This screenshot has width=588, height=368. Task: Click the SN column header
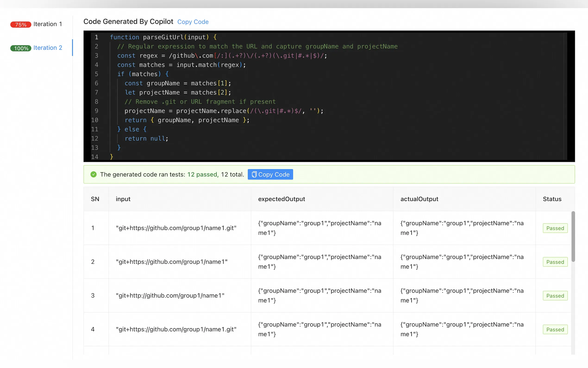(x=95, y=199)
